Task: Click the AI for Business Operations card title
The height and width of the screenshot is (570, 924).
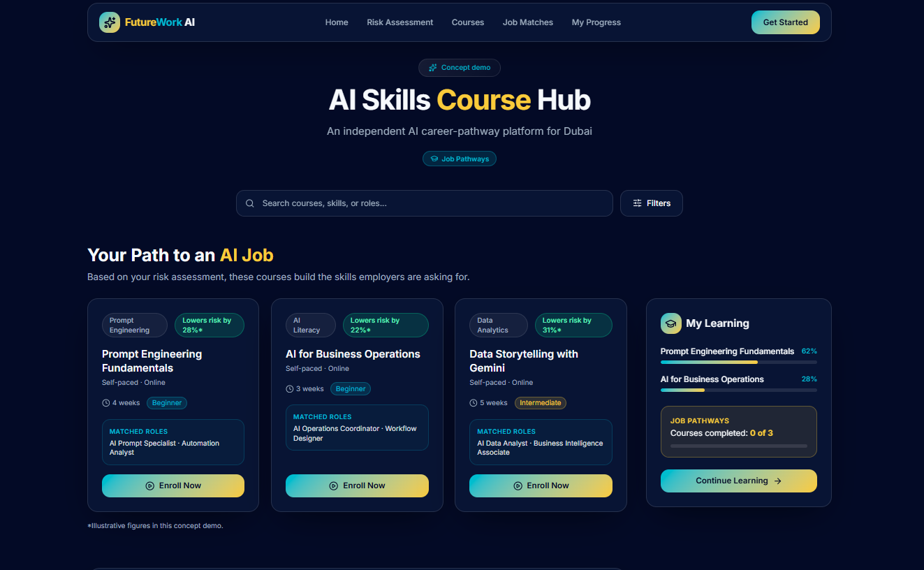Action: (353, 354)
